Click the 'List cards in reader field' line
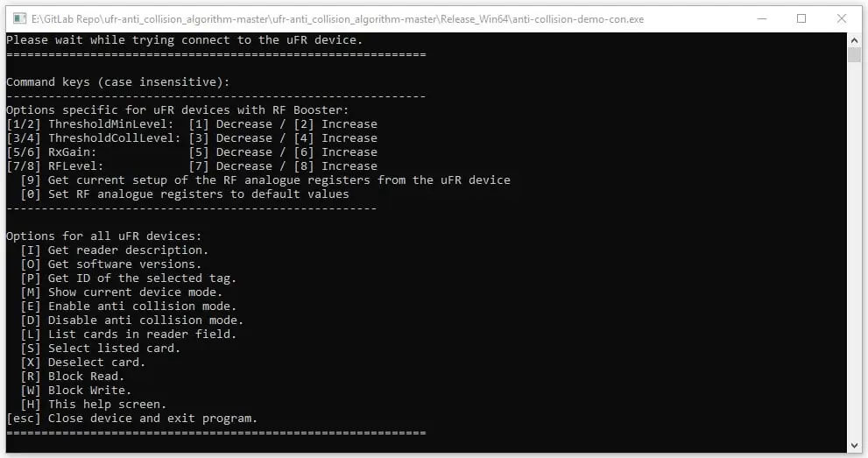Viewport: 868px width, 458px height. click(x=129, y=335)
